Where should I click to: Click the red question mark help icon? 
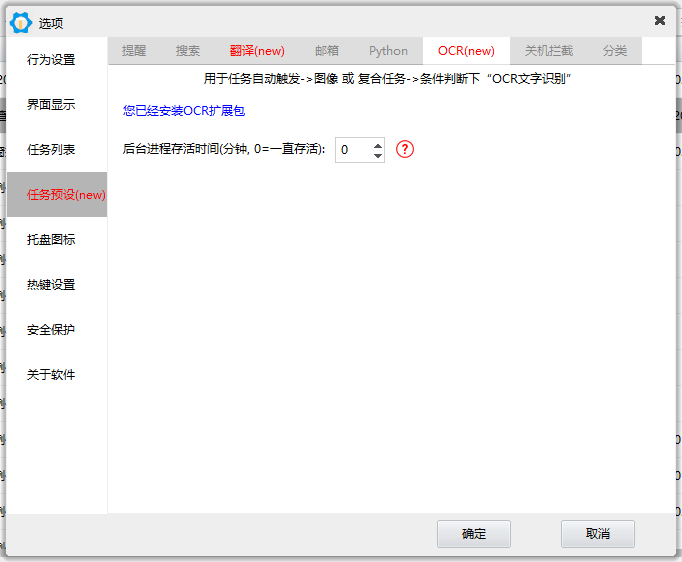click(405, 149)
